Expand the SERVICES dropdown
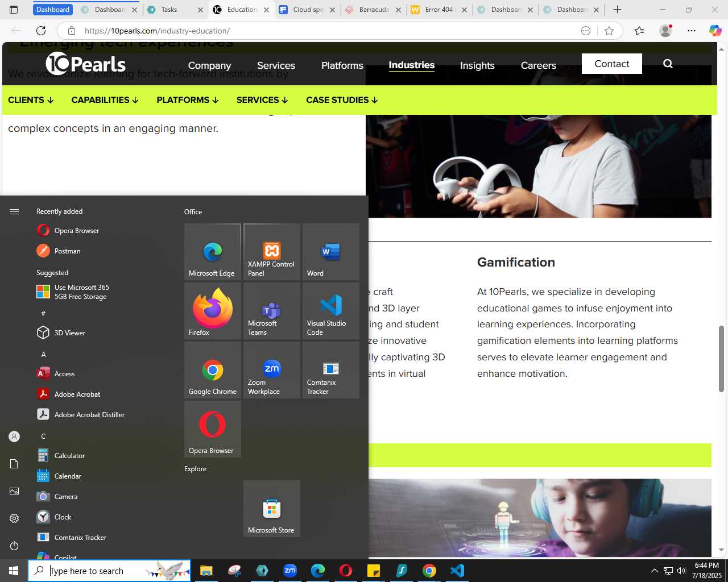This screenshot has width=728, height=582. [x=262, y=100]
